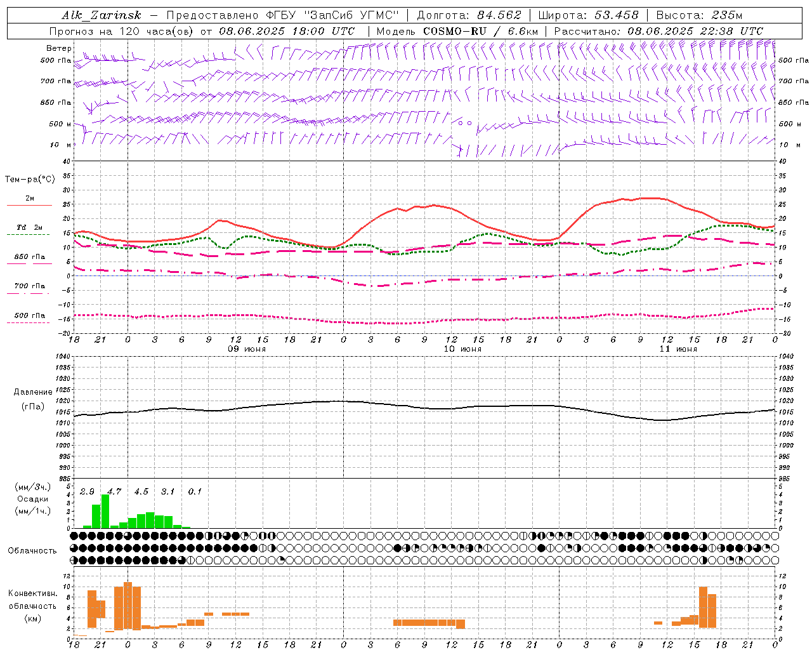Click the '(мм/1ч.)' precipitation unit label

(33, 511)
